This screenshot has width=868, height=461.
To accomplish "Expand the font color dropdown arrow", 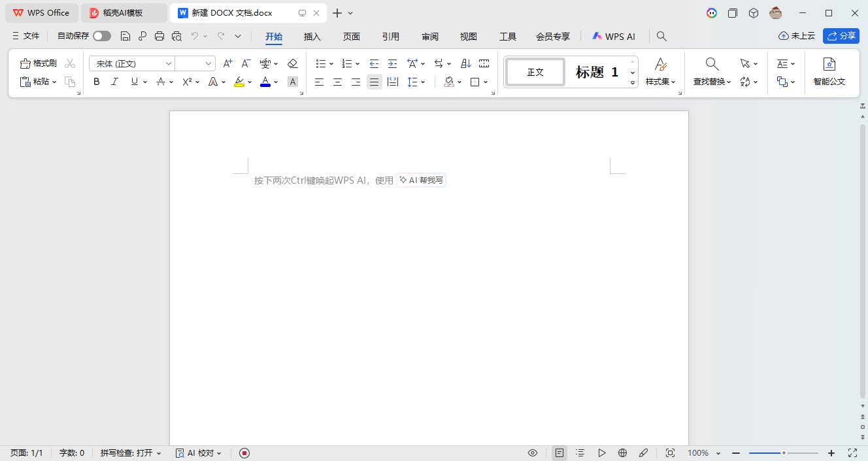I will (x=275, y=81).
